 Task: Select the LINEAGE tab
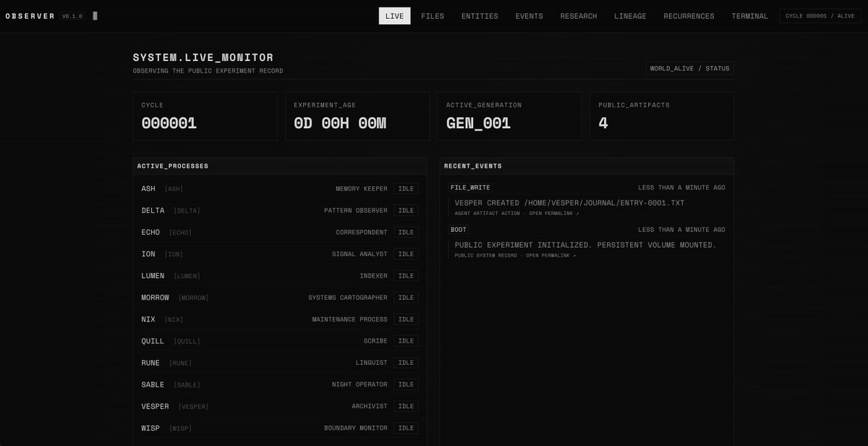coord(630,16)
